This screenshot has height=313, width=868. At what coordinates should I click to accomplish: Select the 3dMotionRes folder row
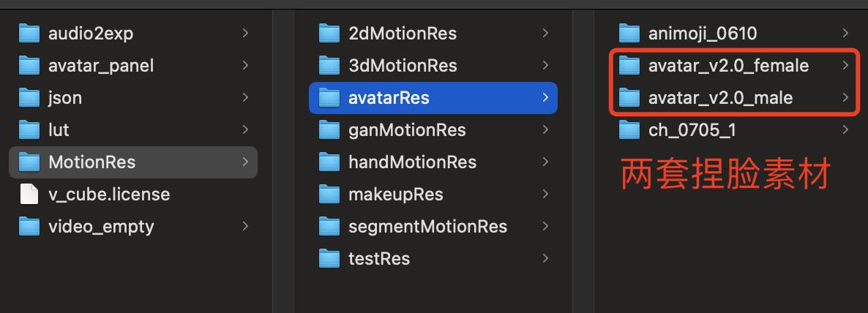(x=433, y=66)
